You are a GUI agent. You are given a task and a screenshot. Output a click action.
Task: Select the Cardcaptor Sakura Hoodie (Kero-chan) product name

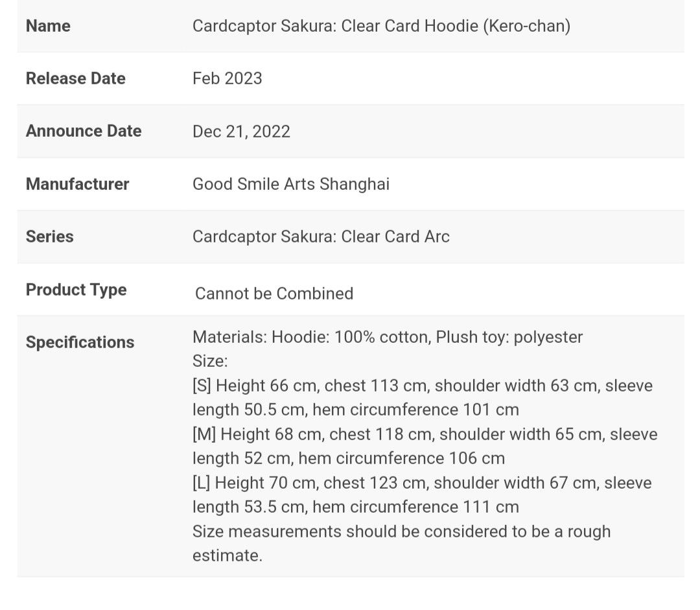(x=381, y=26)
